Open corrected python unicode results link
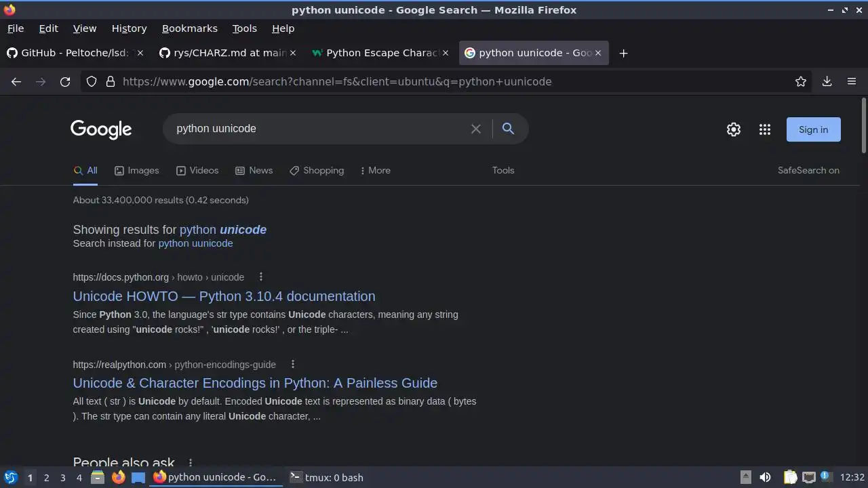This screenshot has width=868, height=488. tap(223, 229)
